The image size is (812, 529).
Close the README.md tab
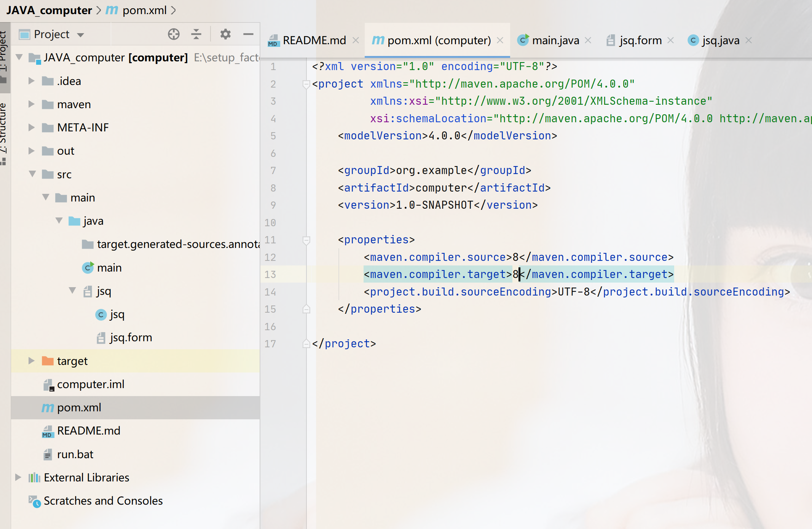(356, 40)
